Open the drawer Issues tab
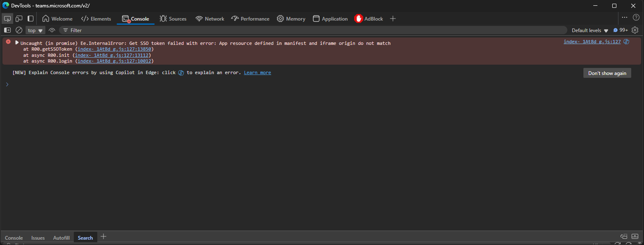644x245 pixels. pyautogui.click(x=38, y=238)
